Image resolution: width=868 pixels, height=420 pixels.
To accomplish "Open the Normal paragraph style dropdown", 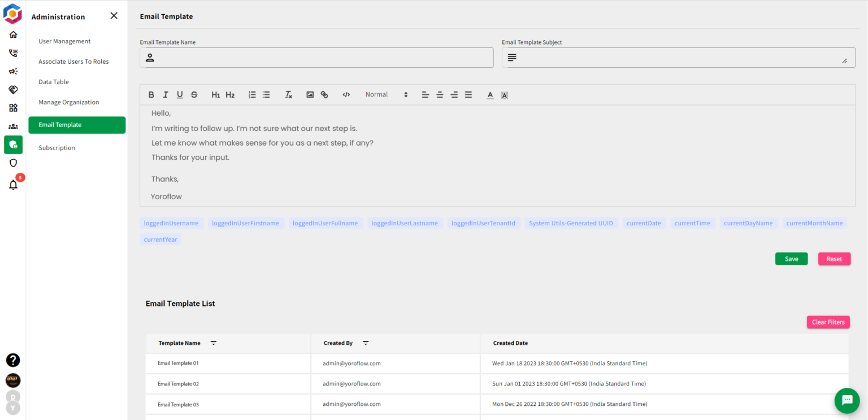I will tap(387, 94).
